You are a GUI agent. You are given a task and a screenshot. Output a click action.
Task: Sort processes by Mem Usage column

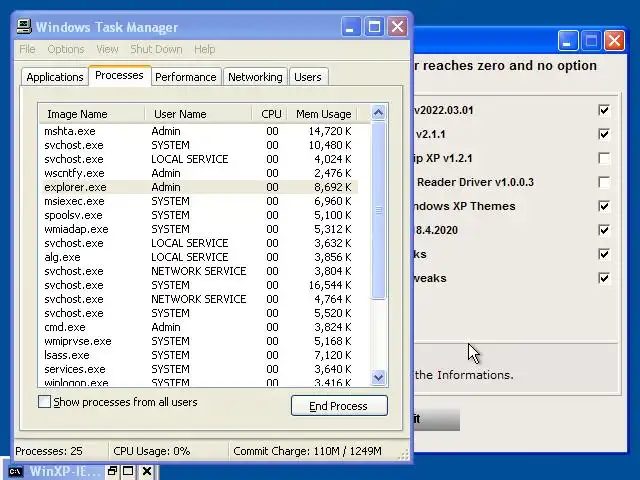[x=322, y=114]
